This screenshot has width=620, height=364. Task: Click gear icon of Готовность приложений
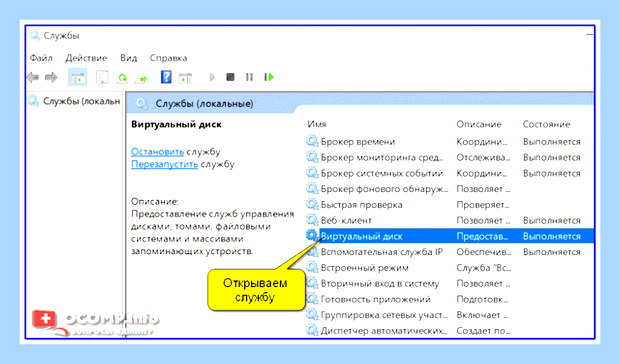tap(312, 299)
